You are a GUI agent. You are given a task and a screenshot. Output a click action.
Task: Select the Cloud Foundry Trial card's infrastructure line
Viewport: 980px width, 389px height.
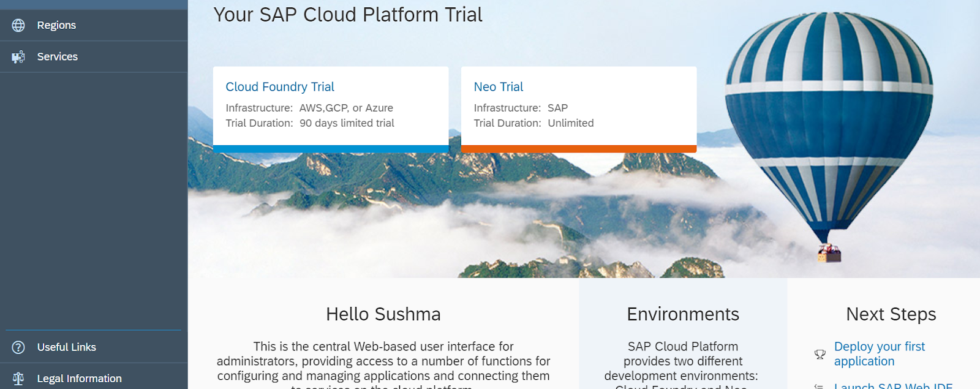[x=309, y=108]
